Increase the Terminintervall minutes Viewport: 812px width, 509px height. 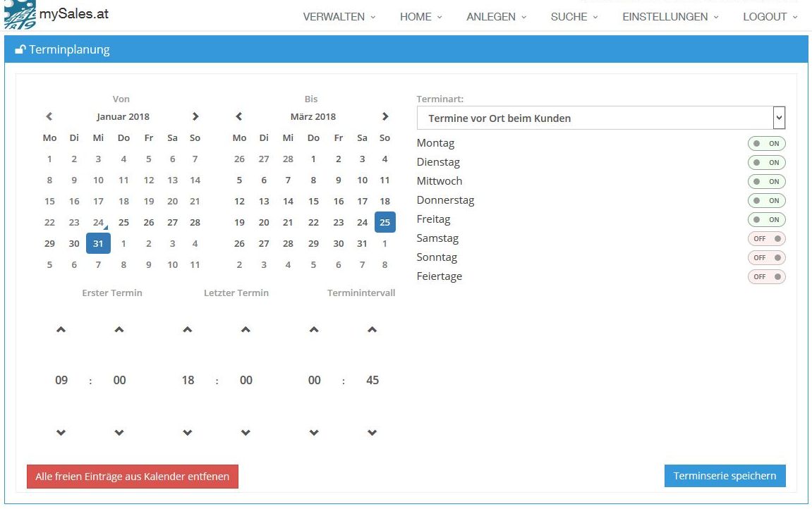point(372,329)
